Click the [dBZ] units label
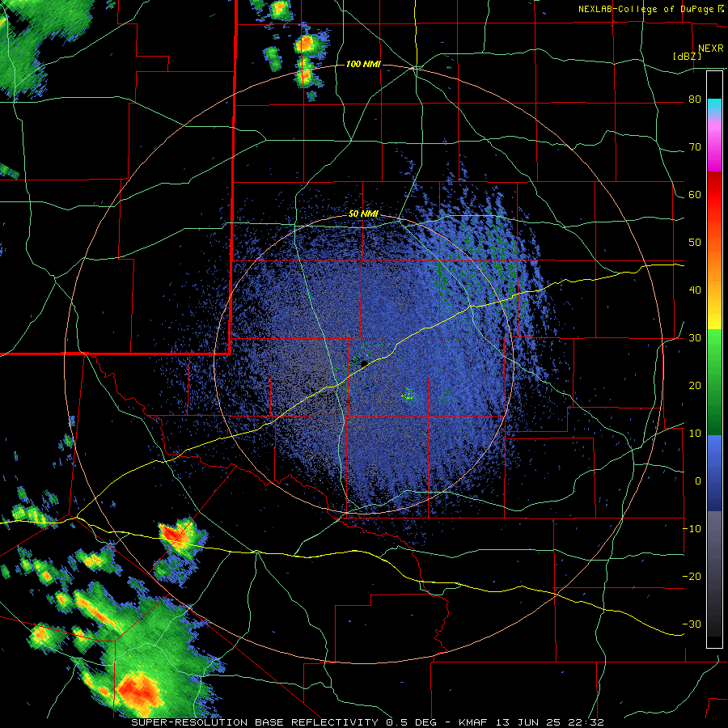 click(687, 56)
